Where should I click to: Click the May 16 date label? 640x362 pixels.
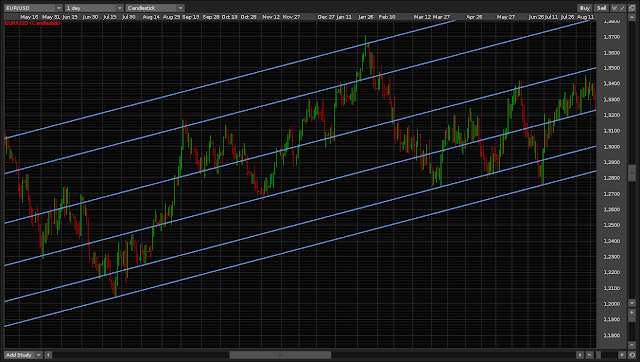pos(29,17)
